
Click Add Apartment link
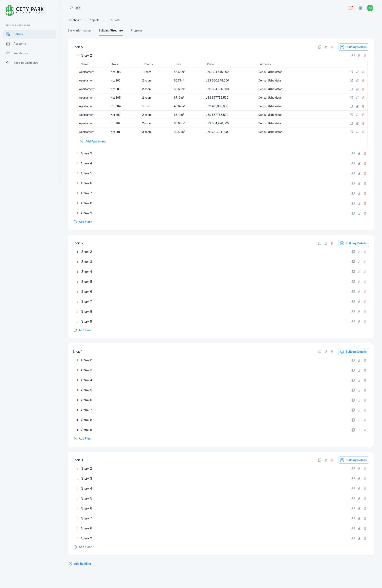pyautogui.click(x=95, y=141)
